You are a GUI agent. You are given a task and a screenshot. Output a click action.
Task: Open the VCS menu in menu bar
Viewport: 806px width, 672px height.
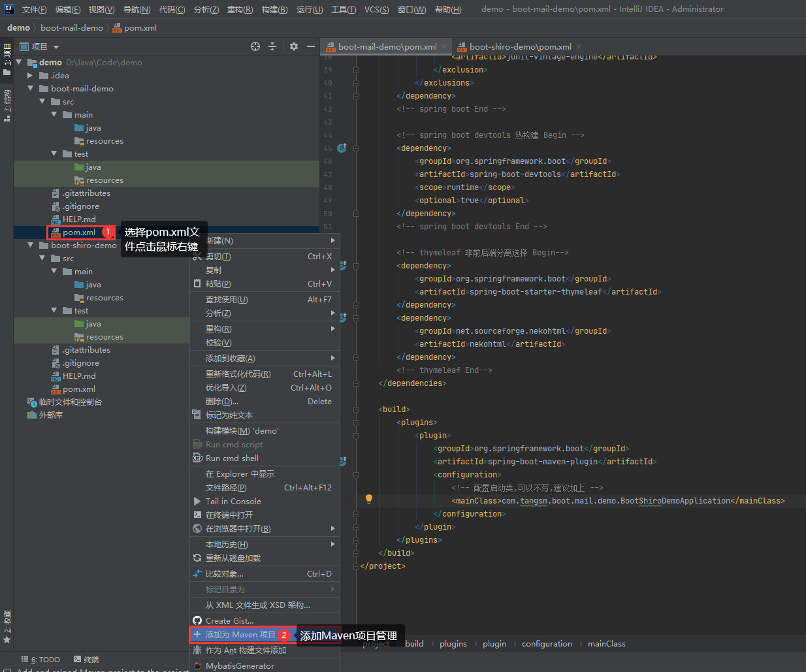tap(376, 9)
